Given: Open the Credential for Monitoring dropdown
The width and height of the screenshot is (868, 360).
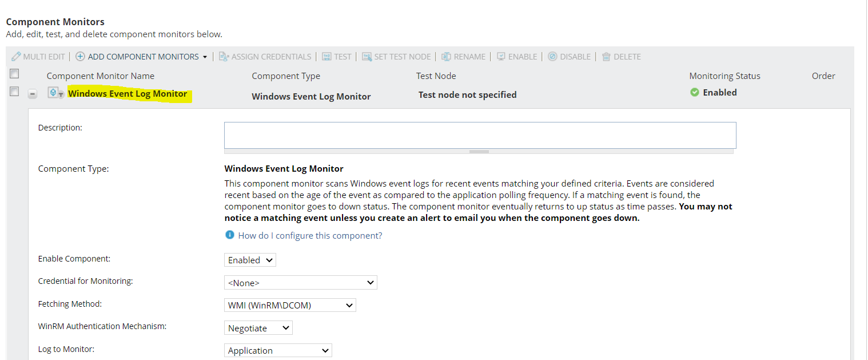Looking at the screenshot, I should point(300,283).
